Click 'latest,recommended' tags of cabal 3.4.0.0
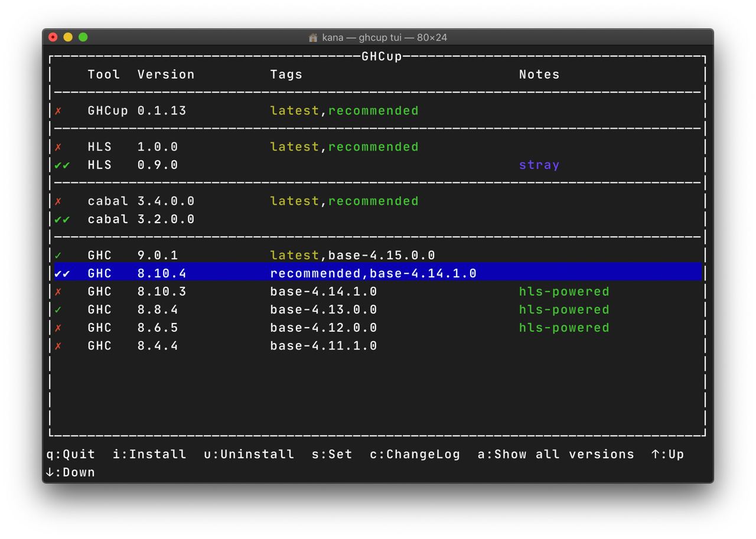This screenshot has height=539, width=756. pyautogui.click(x=344, y=201)
